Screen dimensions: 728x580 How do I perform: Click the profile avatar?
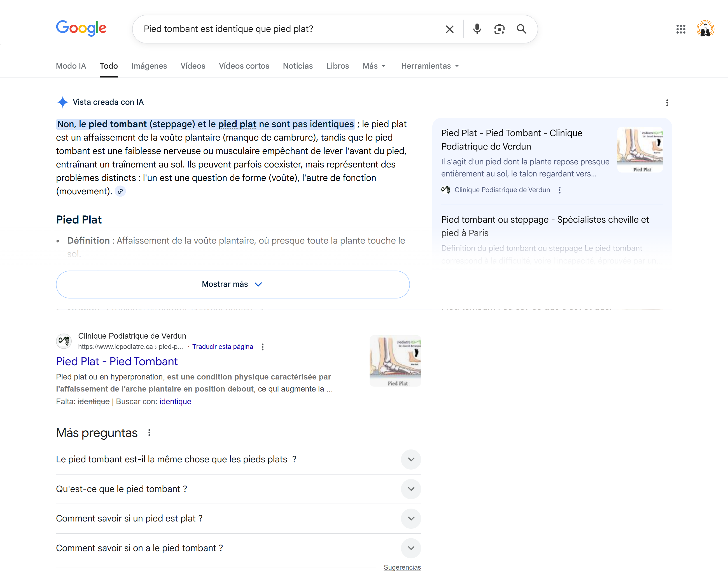[705, 29]
